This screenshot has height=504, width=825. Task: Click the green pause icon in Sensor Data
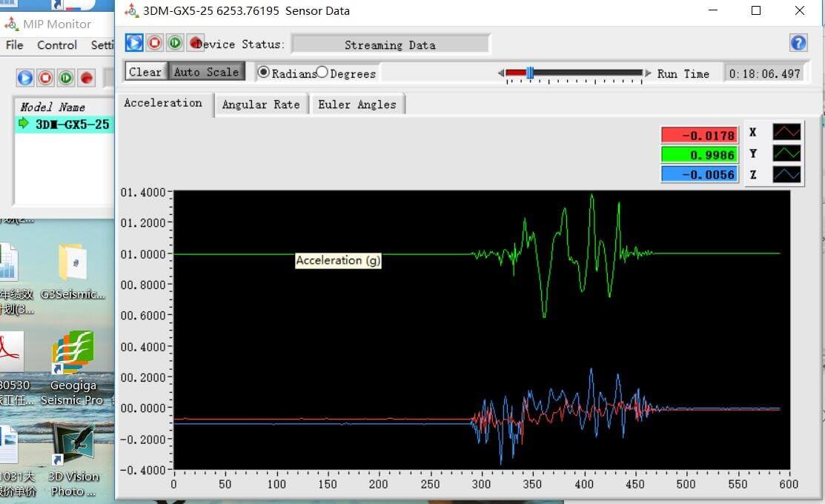[175, 42]
